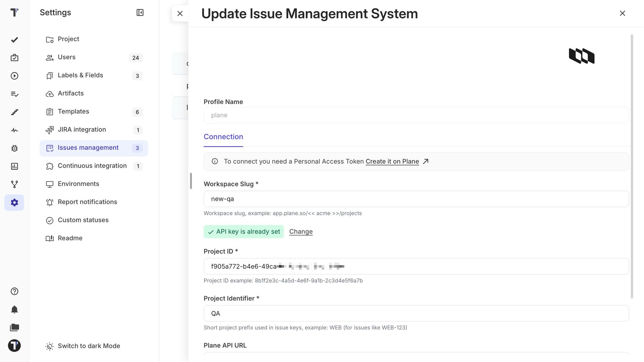Image resolution: width=644 pixels, height=362 pixels.
Task: Open the help question mark icon
Action: click(x=14, y=292)
